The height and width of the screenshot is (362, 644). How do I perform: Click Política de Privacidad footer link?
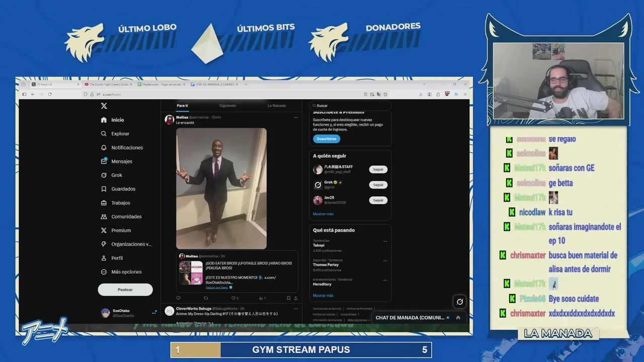(x=359, y=309)
